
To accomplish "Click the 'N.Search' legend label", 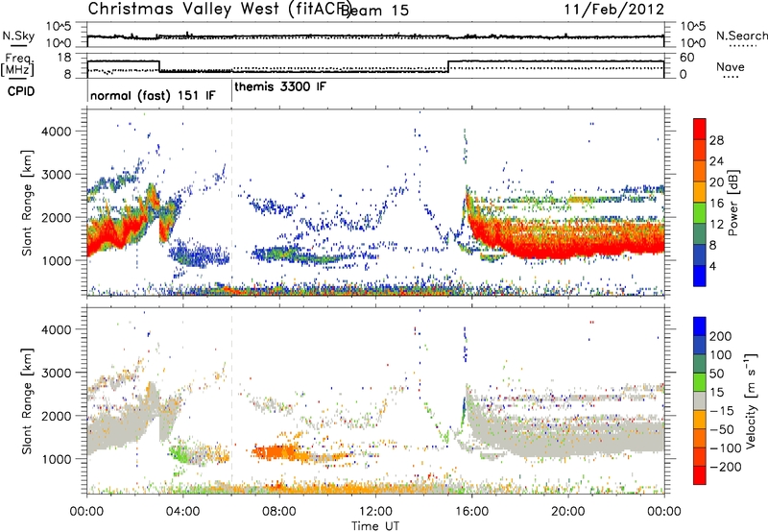I will (x=741, y=36).
